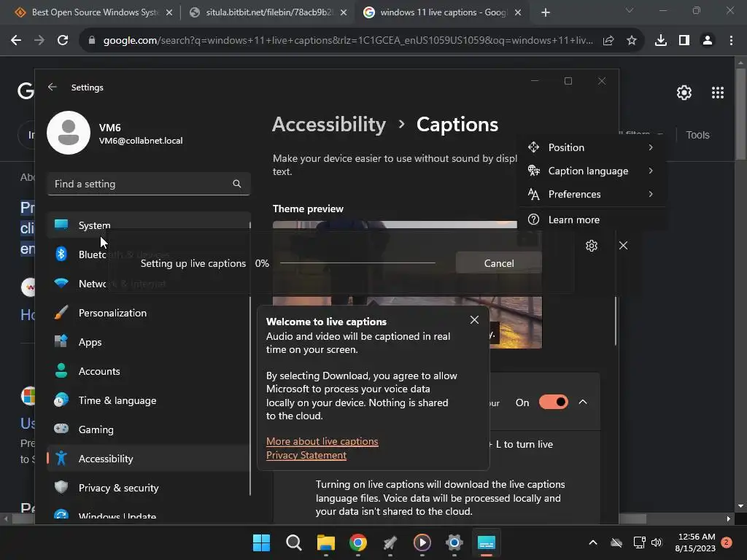Bookmark this page with the star icon
The image size is (747, 560).
click(632, 41)
